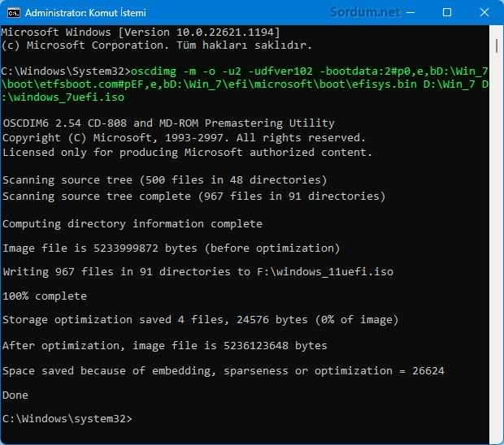Click the '100% complete' line

click(45, 296)
